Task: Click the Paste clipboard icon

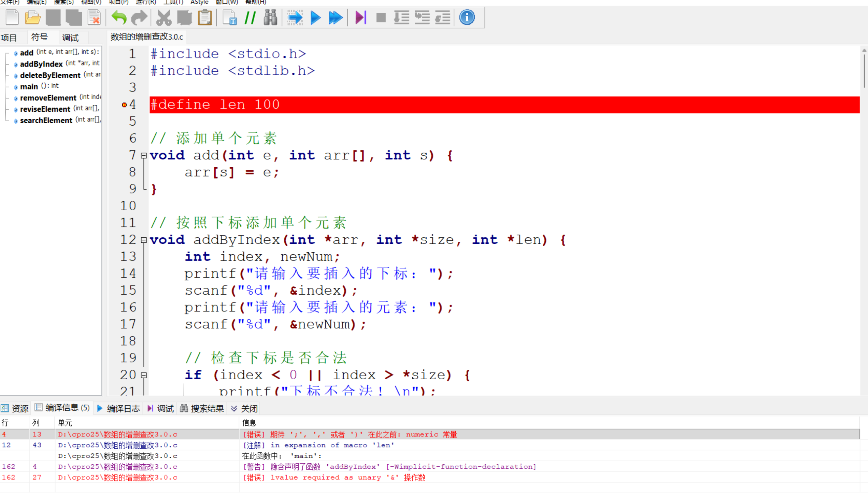Action: coord(205,17)
